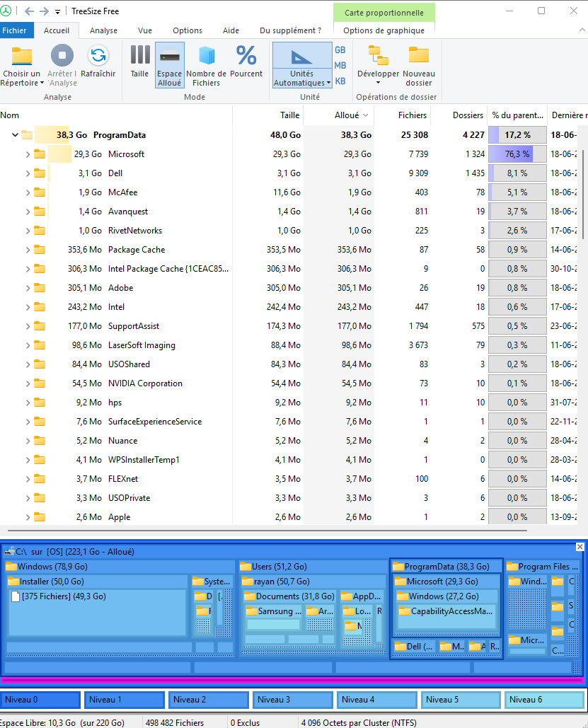Click the Niveau 3 color legend
This screenshot has height=728, width=588.
tap(293, 700)
